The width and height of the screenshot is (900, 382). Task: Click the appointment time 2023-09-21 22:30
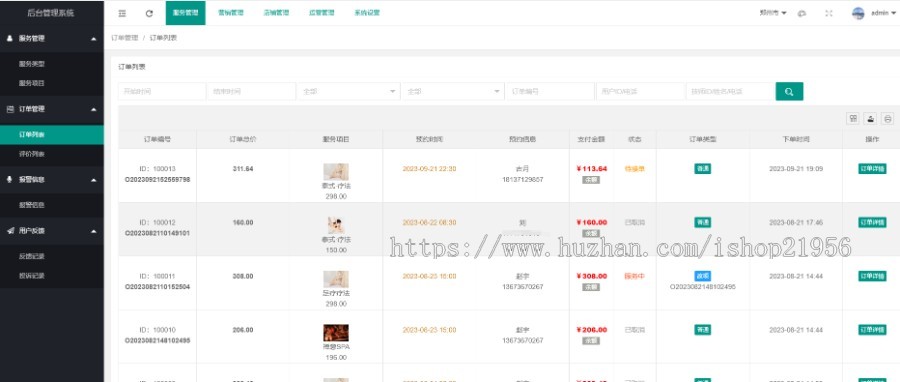coord(429,169)
